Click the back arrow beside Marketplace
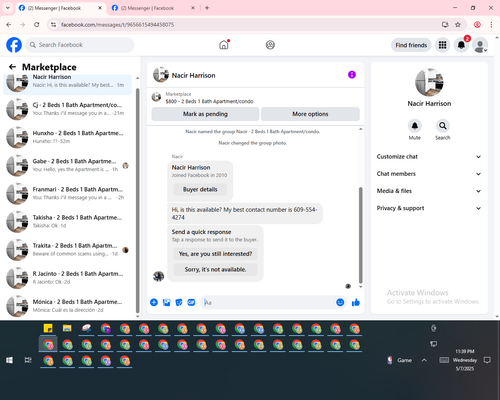The width and height of the screenshot is (500, 400). [12, 67]
